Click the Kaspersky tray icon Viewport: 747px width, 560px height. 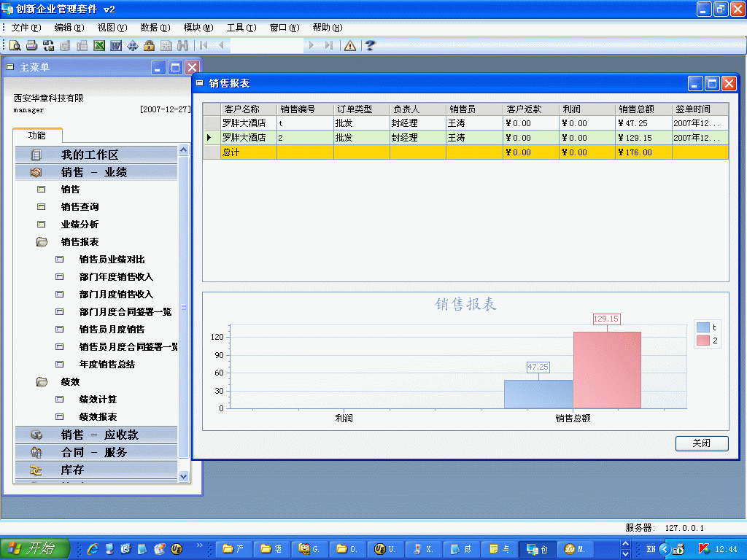pyautogui.click(x=704, y=548)
